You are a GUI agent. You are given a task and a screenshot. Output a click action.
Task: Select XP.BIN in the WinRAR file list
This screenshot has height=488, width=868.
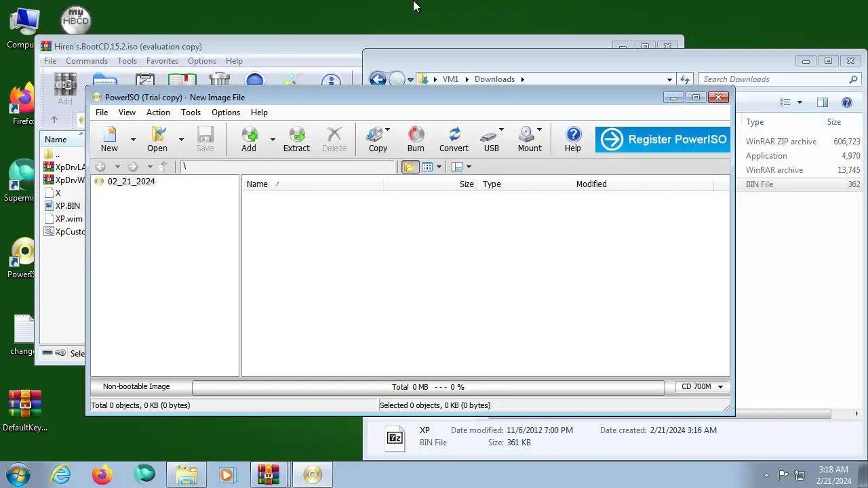67,206
